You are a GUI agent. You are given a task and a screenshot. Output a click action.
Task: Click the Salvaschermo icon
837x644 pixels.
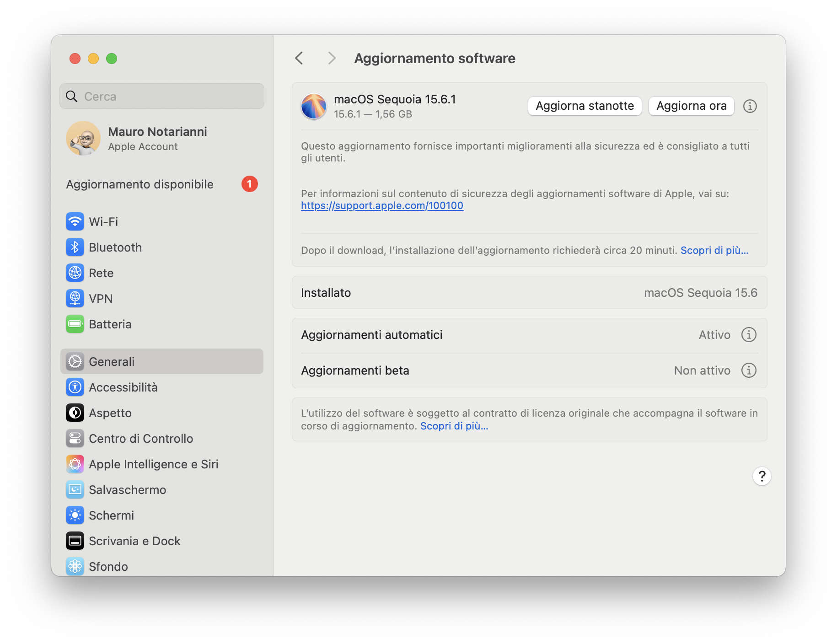75,490
